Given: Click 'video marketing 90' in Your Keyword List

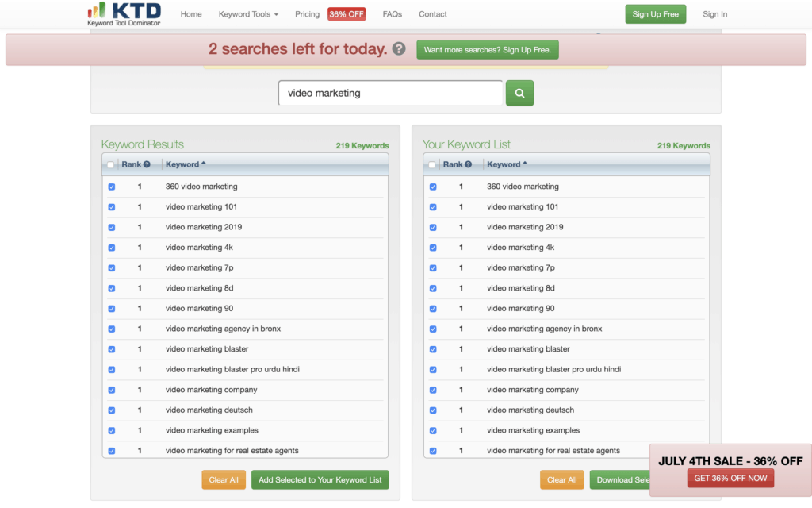Looking at the screenshot, I should click(520, 309).
